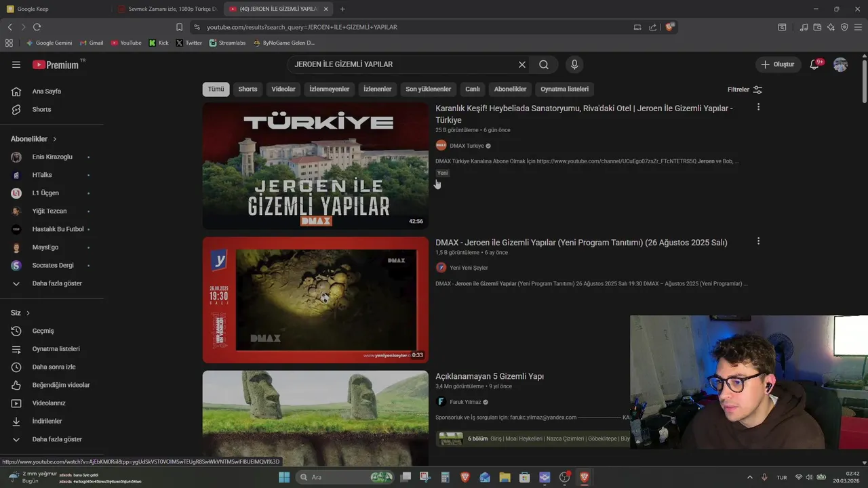
Task: Select the Oynatma listeleri filter chip
Action: (x=565, y=89)
